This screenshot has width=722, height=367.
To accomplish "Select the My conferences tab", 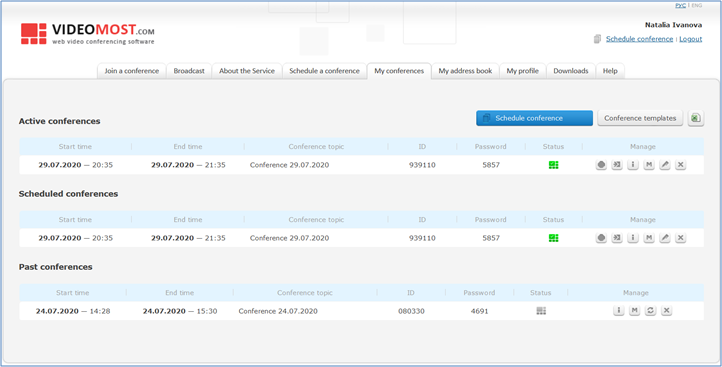I will (x=399, y=71).
